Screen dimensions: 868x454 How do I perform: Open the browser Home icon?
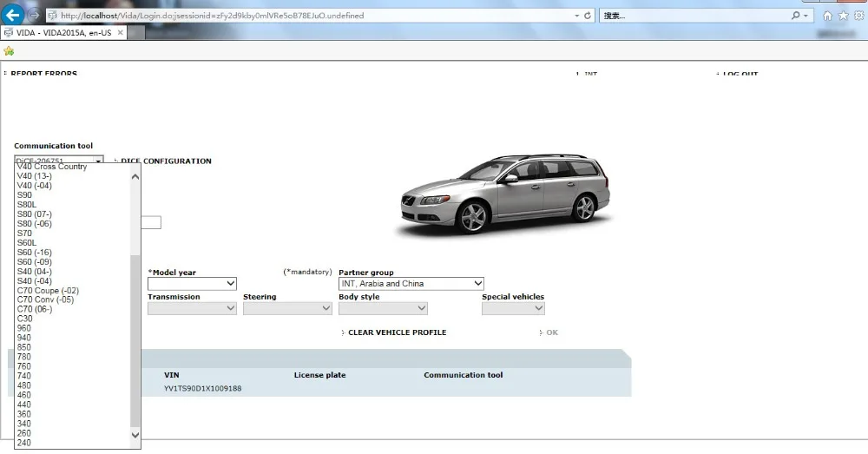click(x=827, y=16)
